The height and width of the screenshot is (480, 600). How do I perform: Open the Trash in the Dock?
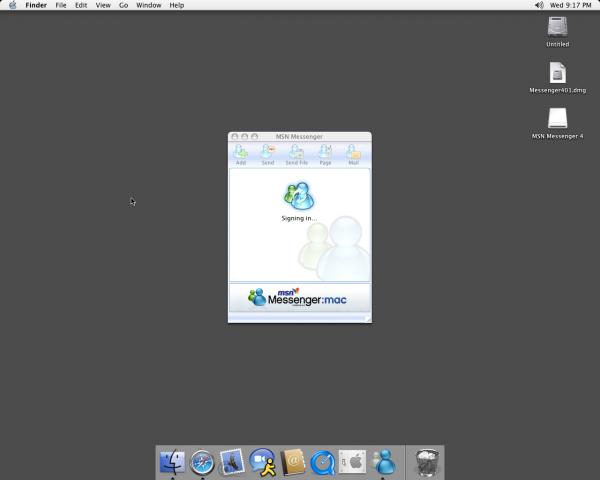(x=427, y=463)
